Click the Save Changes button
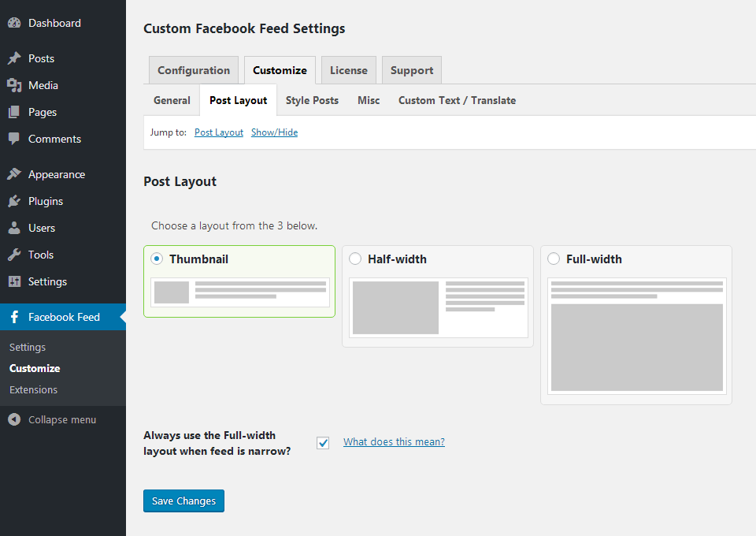 pyautogui.click(x=183, y=501)
